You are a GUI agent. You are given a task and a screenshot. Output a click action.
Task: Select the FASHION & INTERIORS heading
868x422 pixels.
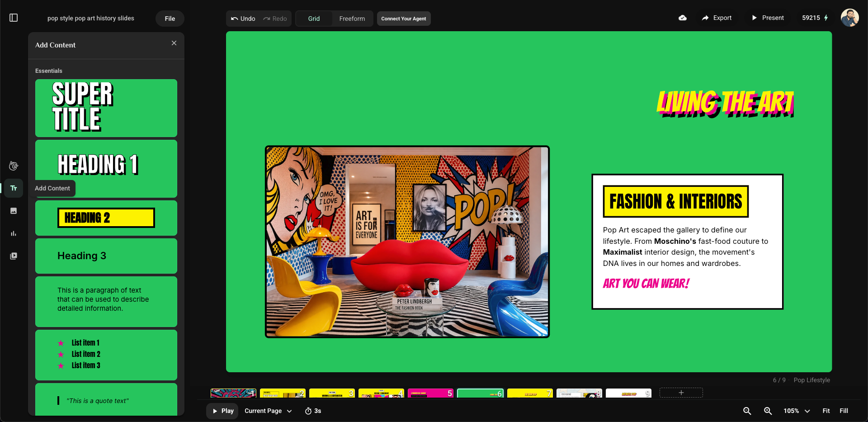(x=675, y=201)
